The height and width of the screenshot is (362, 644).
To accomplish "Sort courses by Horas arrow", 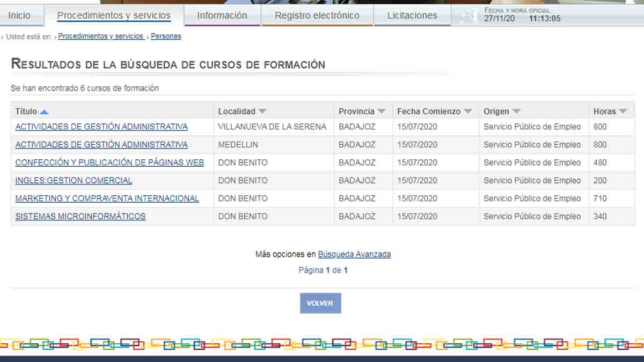I will point(623,112).
